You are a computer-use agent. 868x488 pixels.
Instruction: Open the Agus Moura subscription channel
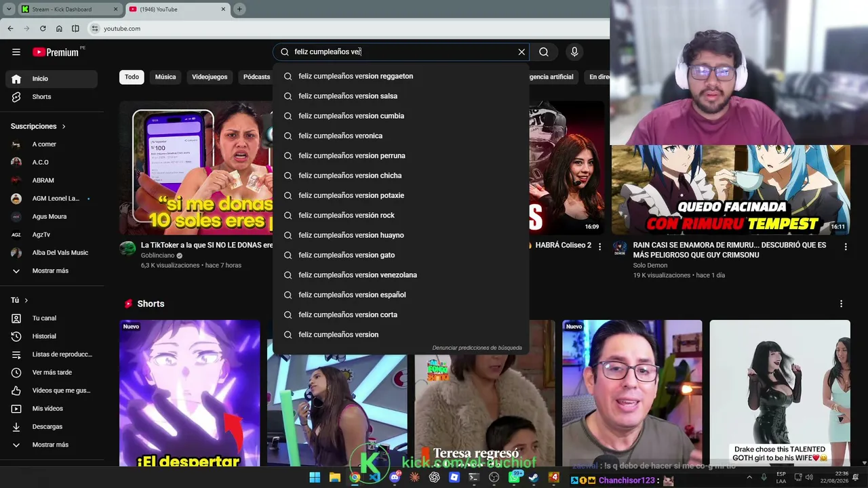click(52, 217)
